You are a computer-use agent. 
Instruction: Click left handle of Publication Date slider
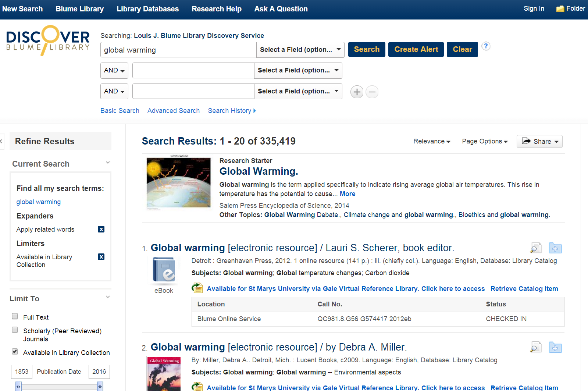point(18,387)
